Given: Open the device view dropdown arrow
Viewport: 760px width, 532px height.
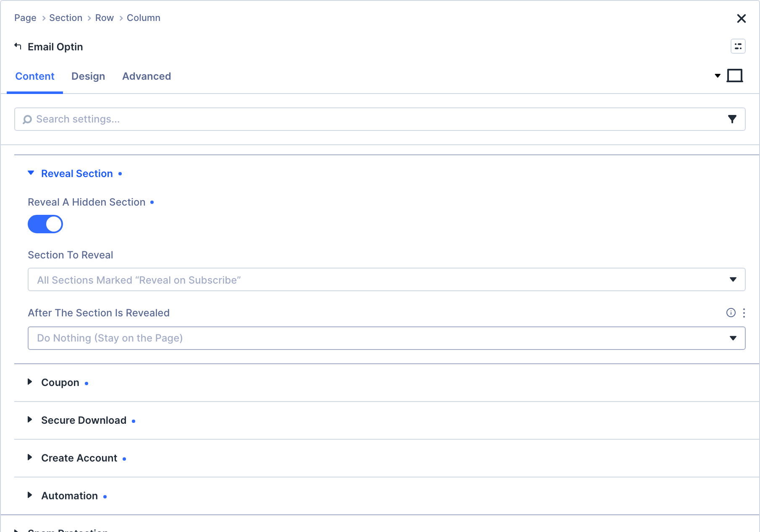Looking at the screenshot, I should [718, 76].
